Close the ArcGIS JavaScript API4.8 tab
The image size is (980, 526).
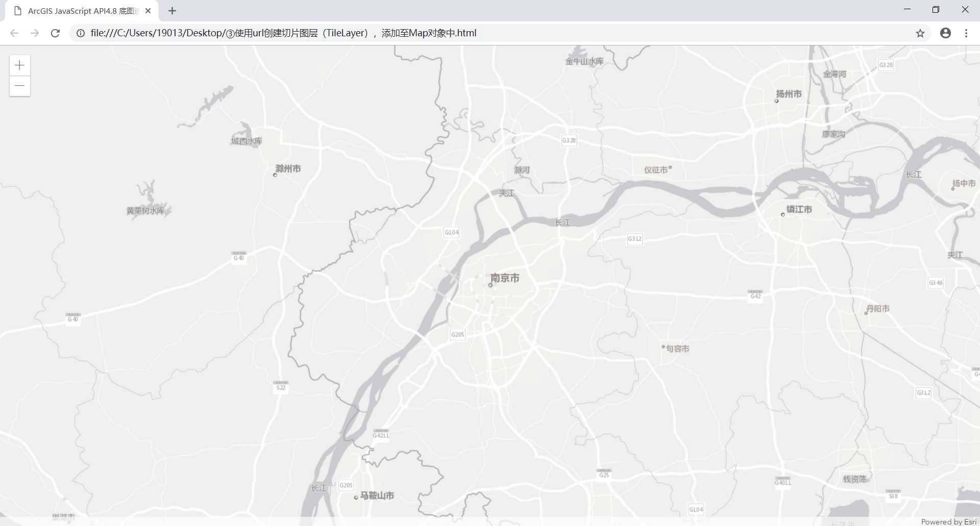(x=148, y=11)
